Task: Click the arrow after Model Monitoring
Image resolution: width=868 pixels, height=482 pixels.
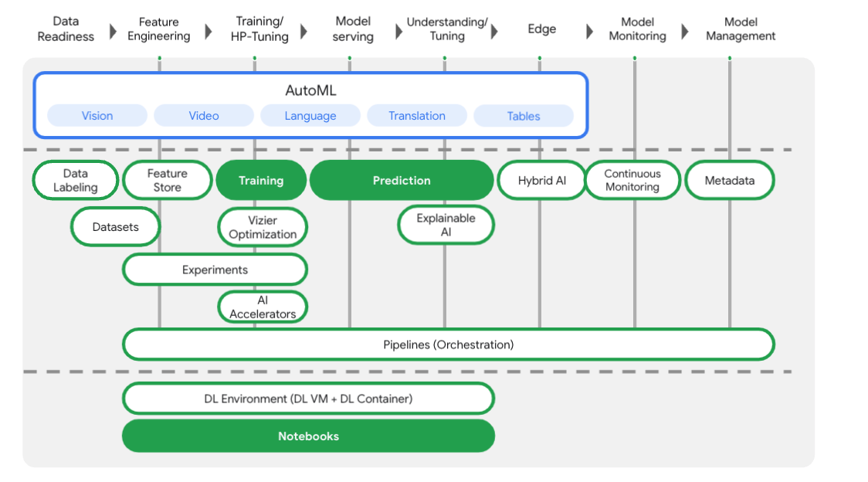Action: (x=685, y=32)
